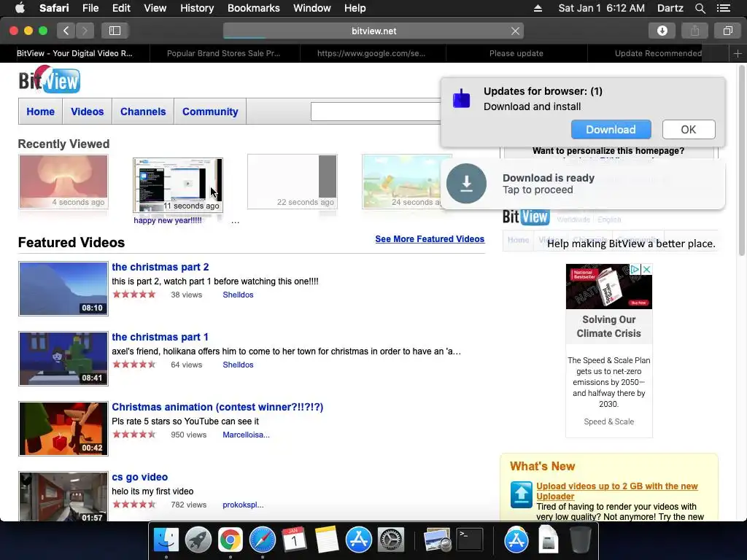Switch to the google.com search tab

(371, 53)
